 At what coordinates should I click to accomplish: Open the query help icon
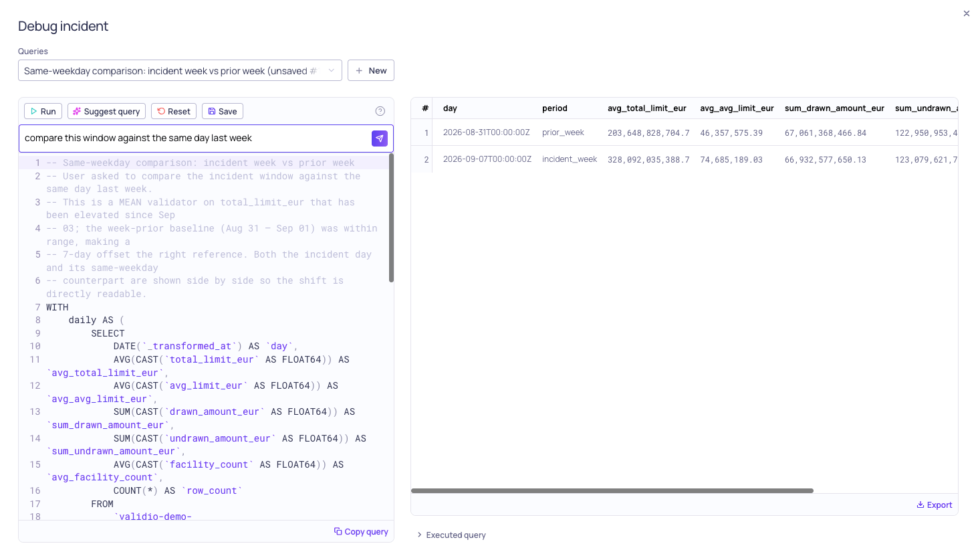[380, 111]
